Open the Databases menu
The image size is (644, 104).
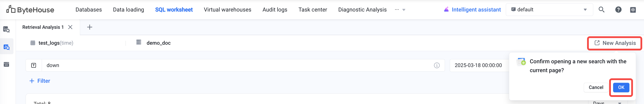click(89, 10)
